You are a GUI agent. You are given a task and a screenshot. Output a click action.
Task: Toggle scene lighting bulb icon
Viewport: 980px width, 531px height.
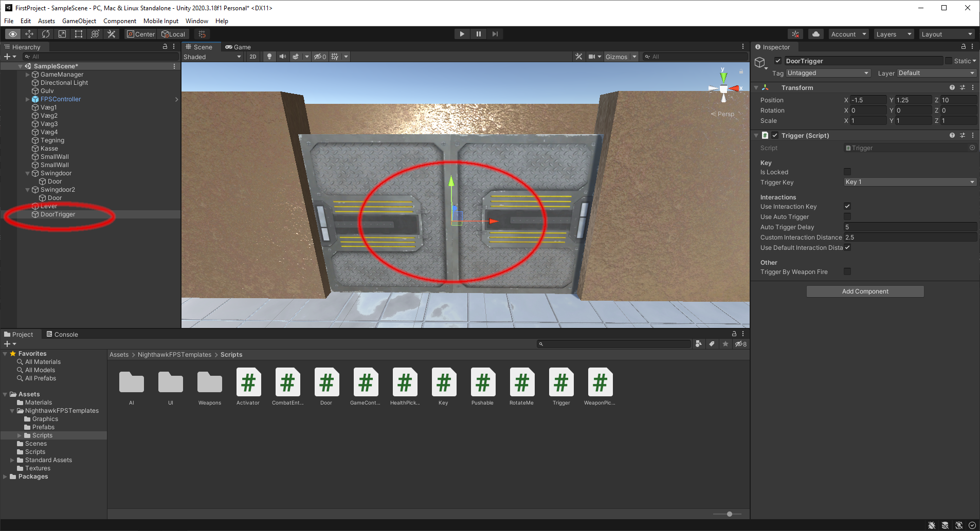point(269,57)
